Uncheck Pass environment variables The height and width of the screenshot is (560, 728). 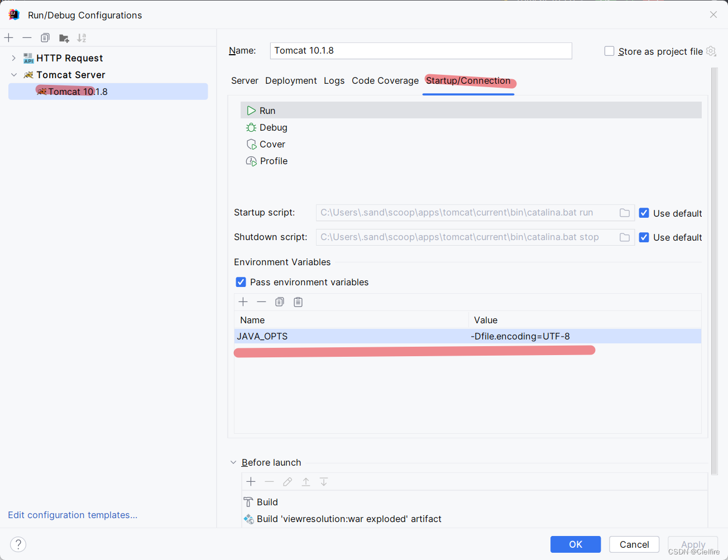tap(241, 282)
